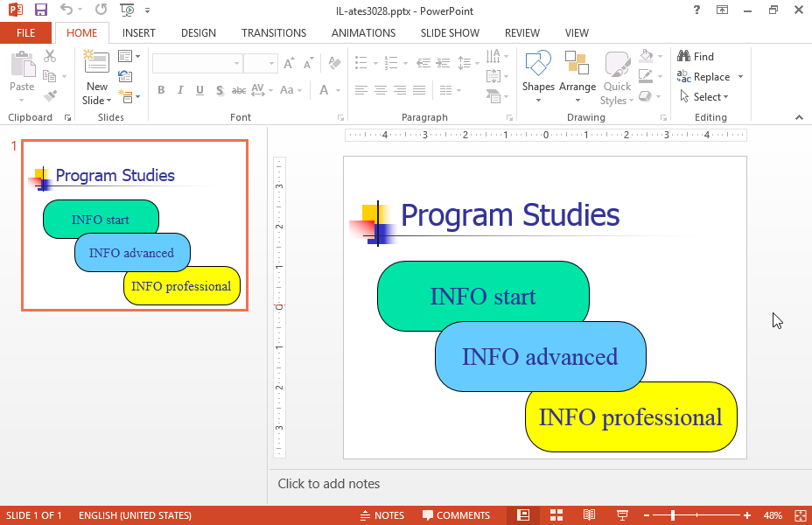Toggle NOTES pane in status bar
Image resolution: width=812 pixels, height=525 pixels.
(x=382, y=515)
